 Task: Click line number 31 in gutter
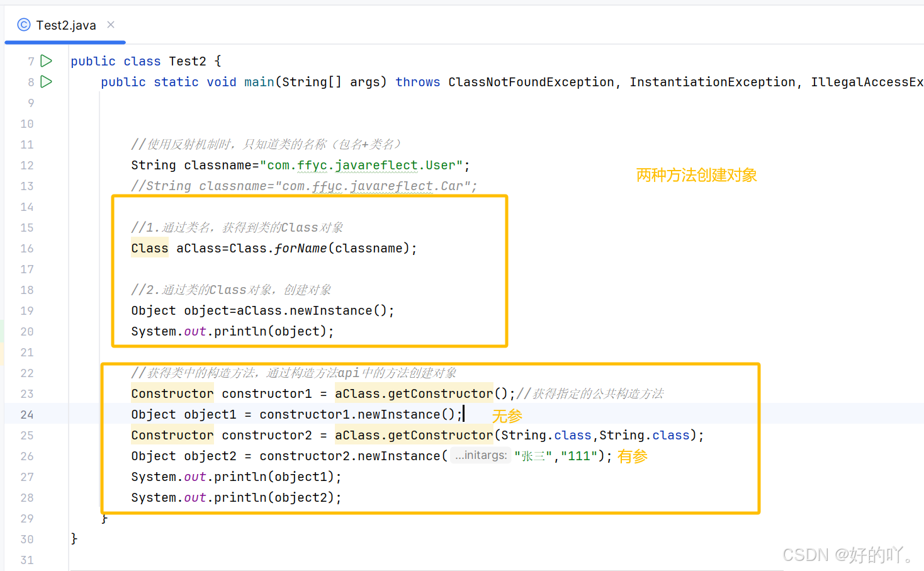pos(27,560)
